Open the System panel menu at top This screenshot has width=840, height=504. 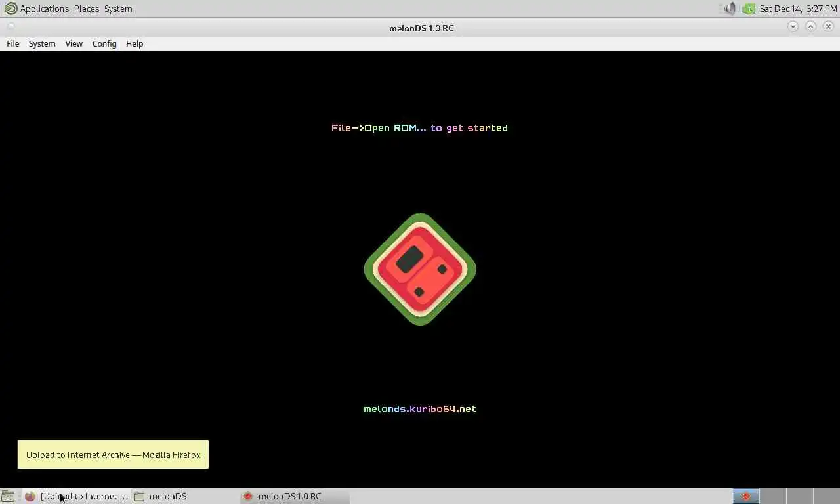(118, 9)
